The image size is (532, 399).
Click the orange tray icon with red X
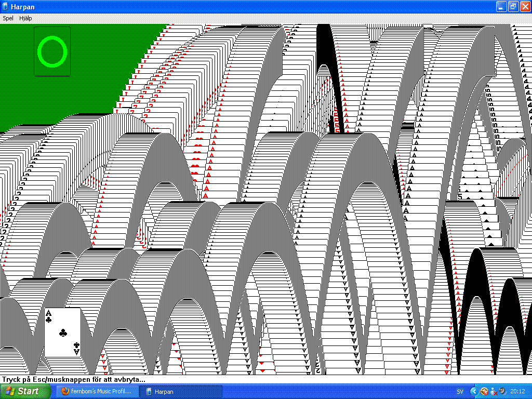point(485,392)
